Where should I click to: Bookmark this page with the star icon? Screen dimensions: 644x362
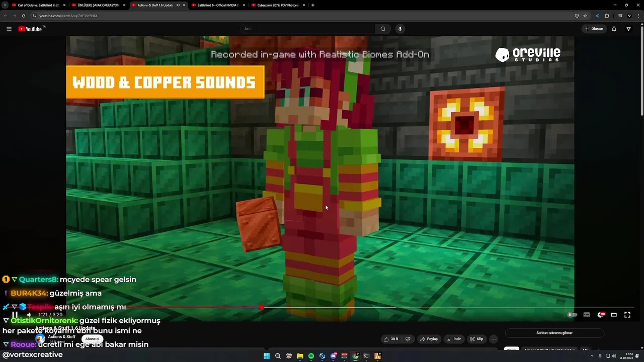pos(585,16)
